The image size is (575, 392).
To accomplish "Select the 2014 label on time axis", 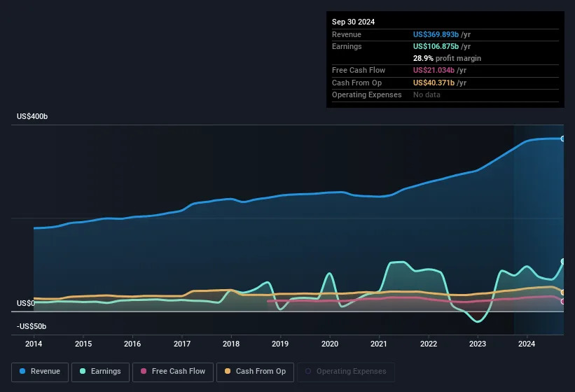I will point(34,344).
